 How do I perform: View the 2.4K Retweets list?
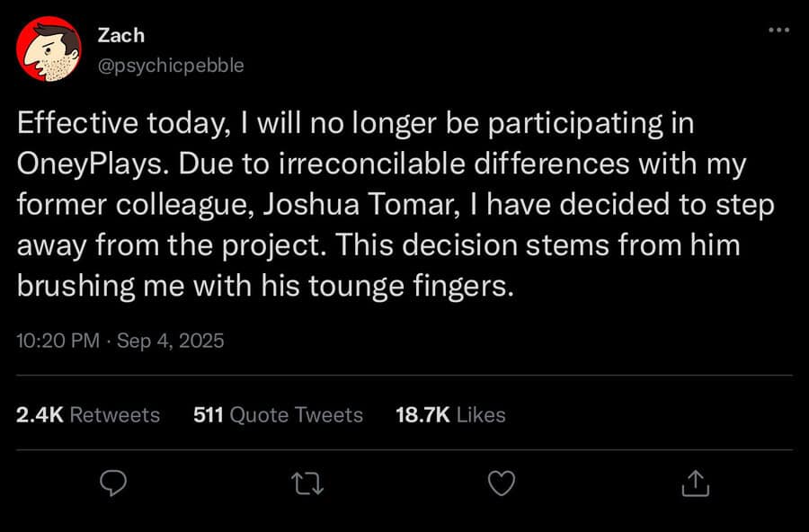pyautogui.click(x=88, y=415)
